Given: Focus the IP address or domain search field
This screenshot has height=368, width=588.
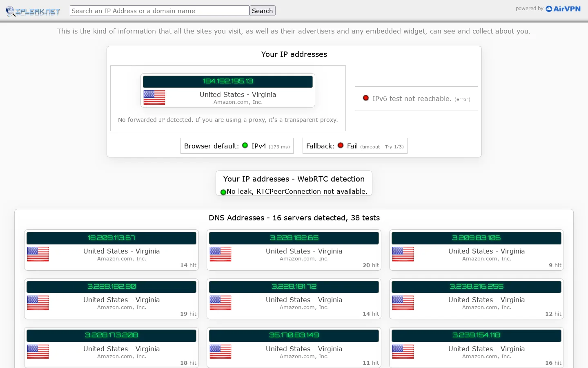Looking at the screenshot, I should [x=160, y=11].
